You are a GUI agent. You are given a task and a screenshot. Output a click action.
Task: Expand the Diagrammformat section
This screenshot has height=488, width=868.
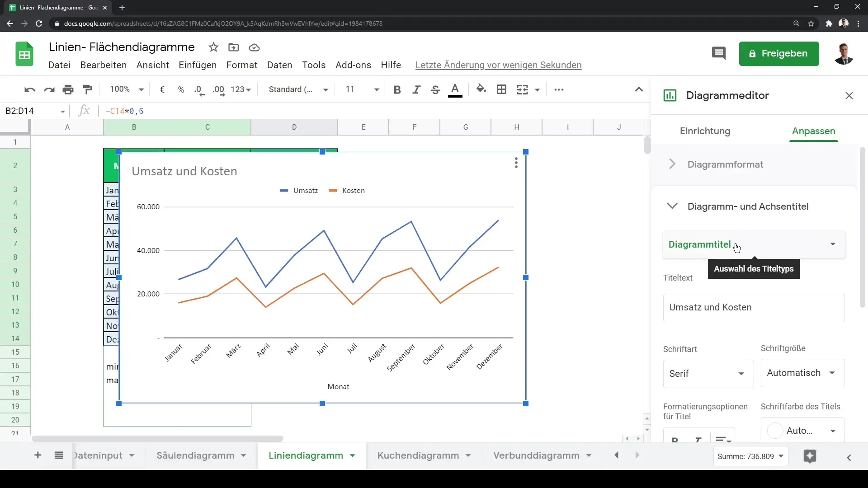point(672,164)
